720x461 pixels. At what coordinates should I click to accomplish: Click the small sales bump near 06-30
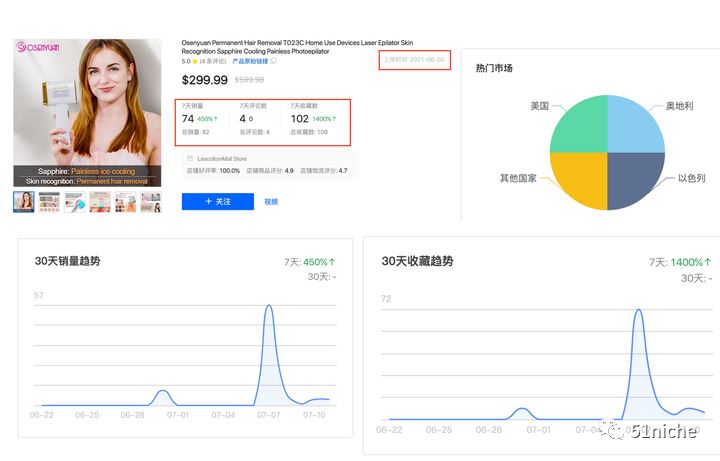click(162, 391)
